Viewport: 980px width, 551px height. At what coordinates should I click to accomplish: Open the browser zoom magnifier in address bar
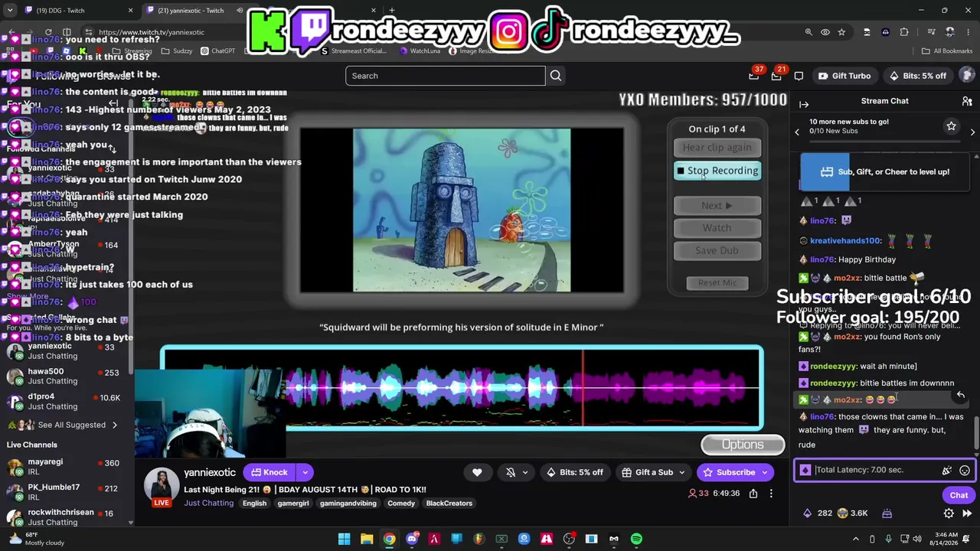tap(808, 32)
